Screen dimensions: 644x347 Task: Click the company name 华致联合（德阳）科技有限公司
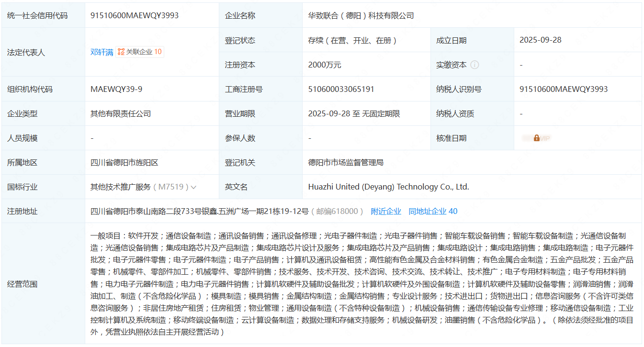(361, 16)
